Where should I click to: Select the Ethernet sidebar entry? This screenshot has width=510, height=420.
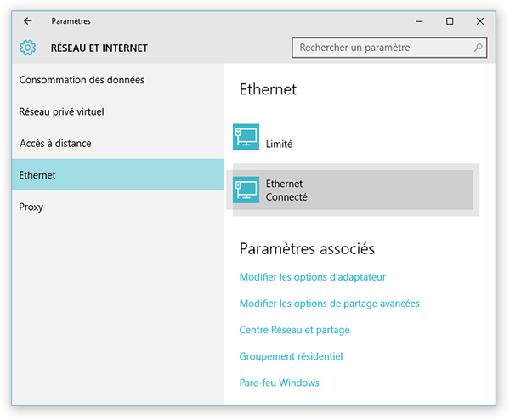pos(118,174)
